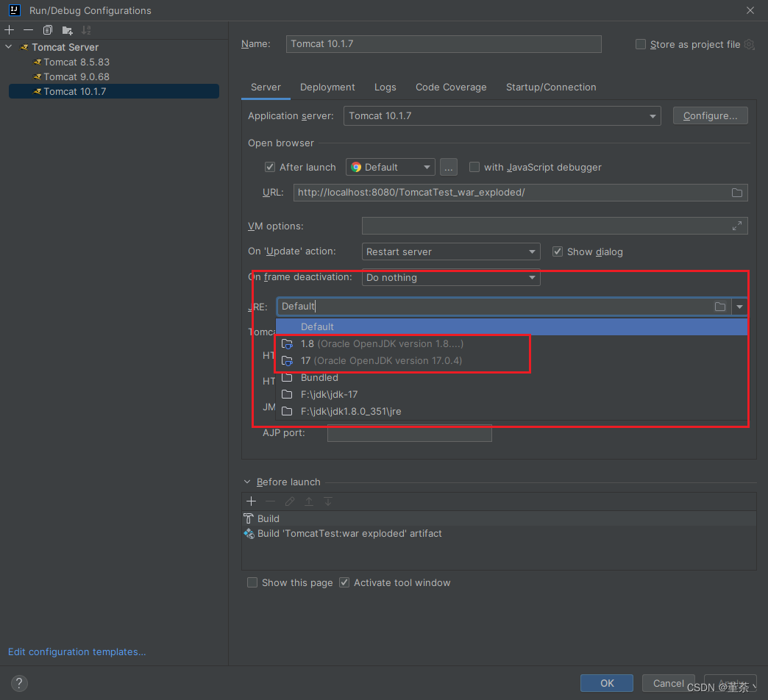768x700 pixels.
Task: Add a Before launch task
Action: (252, 501)
